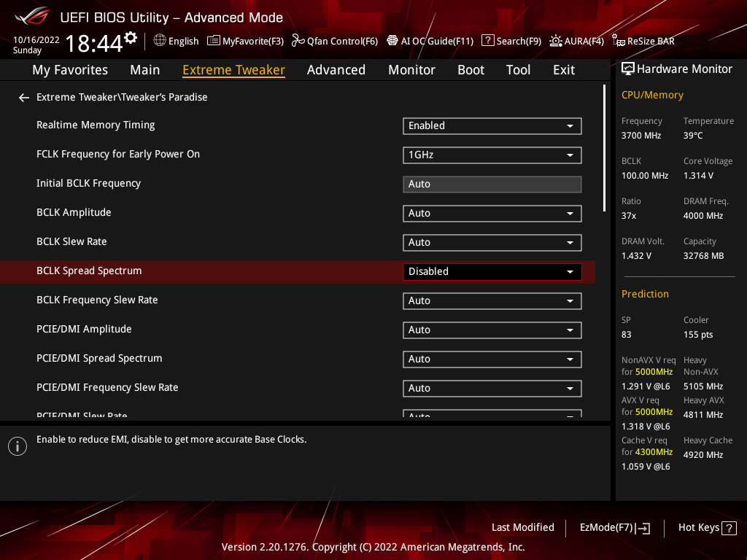Click Initial BCLK Frequency input field
Viewport: 747px width, 560px height.
(492, 184)
